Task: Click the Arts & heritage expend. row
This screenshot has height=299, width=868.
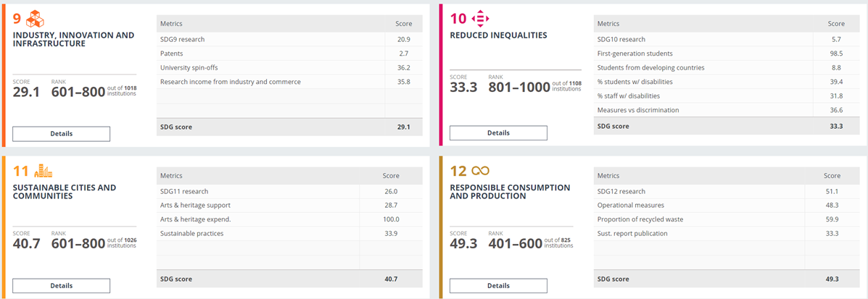Action: click(x=289, y=219)
